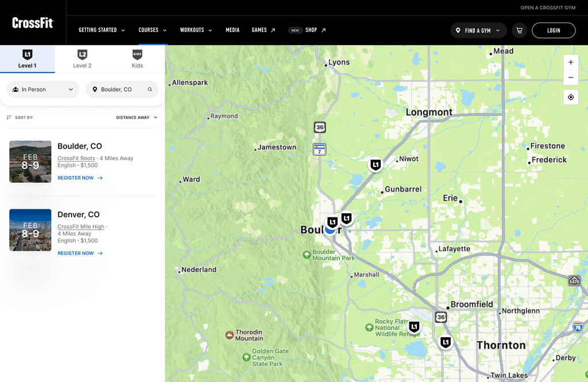Click the Boulder, CO course title
This screenshot has height=382, width=588.
point(79,146)
